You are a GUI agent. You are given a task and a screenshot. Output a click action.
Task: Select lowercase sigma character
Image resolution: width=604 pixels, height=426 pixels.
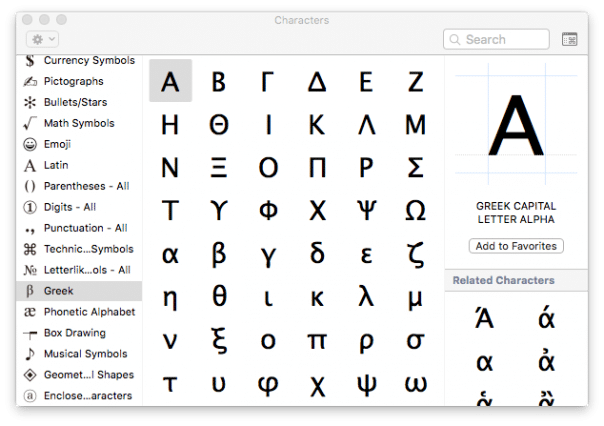pyautogui.click(x=415, y=341)
